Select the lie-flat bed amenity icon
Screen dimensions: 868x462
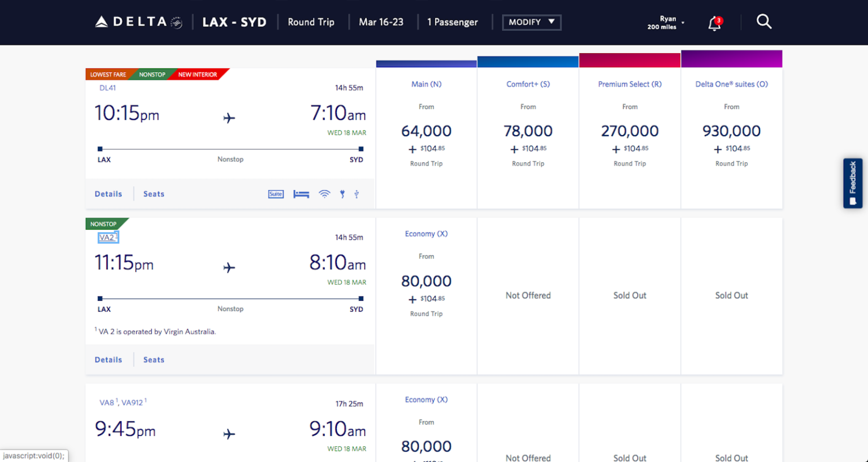[x=301, y=193]
